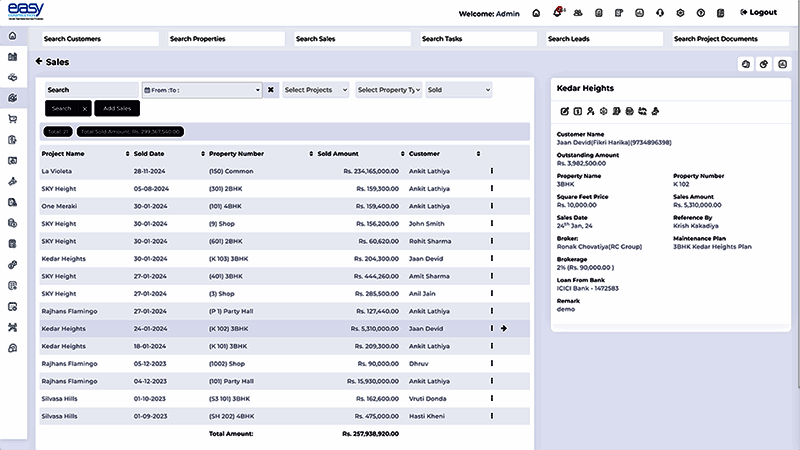800x450 pixels.
Task: Focus the Search Sales field
Action: click(x=353, y=39)
